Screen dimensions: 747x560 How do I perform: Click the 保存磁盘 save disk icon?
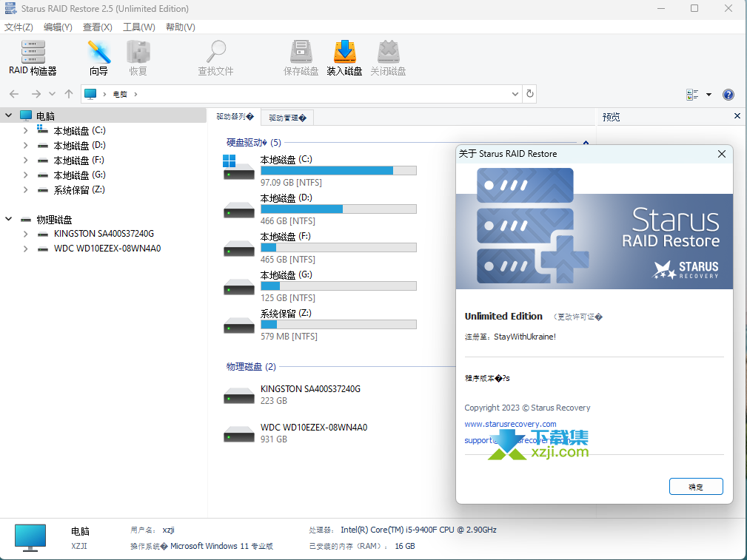coord(301,58)
